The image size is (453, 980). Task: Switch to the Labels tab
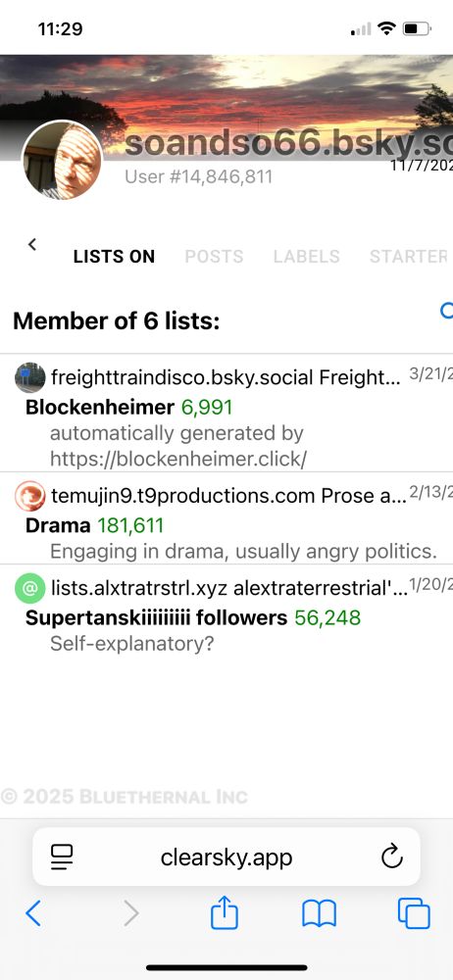coord(307,256)
